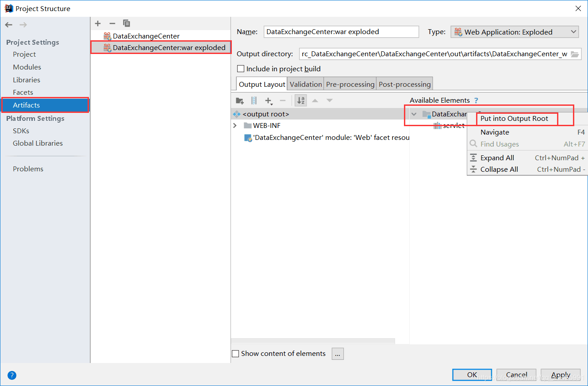Copy the selected artifact
Viewport: 588px width, 386px height.
(x=127, y=23)
